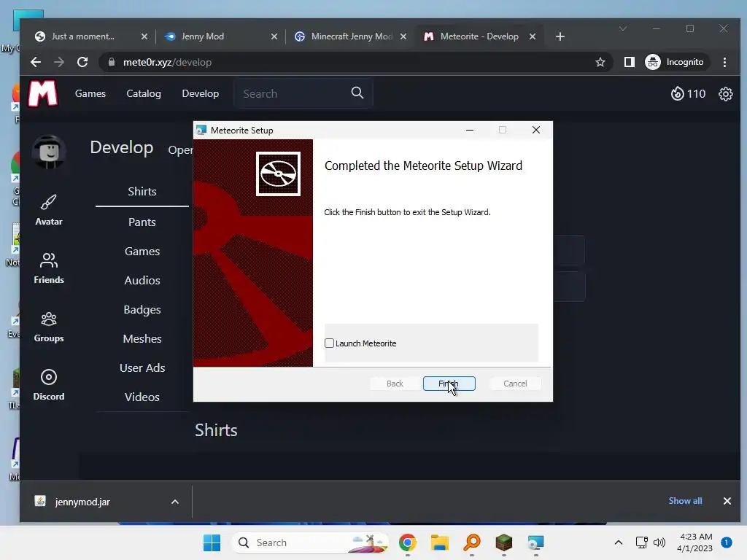This screenshot has height=560, width=747.
Task: Show hidden system tray icons chevron
Action: pyautogui.click(x=619, y=542)
